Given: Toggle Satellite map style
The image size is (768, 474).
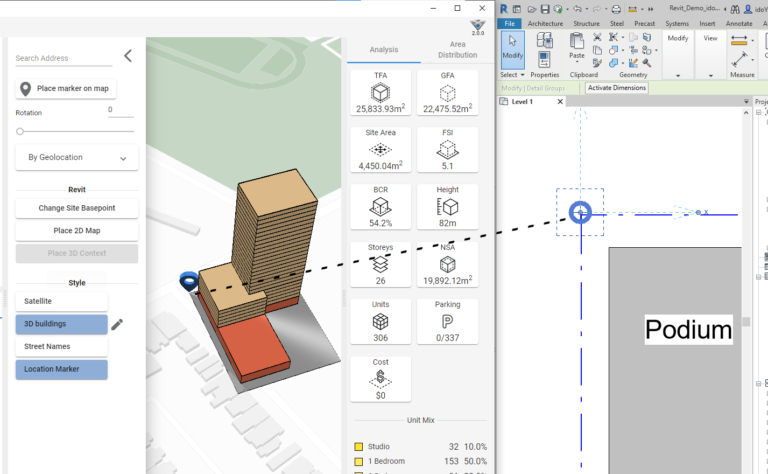Looking at the screenshot, I should (x=62, y=301).
